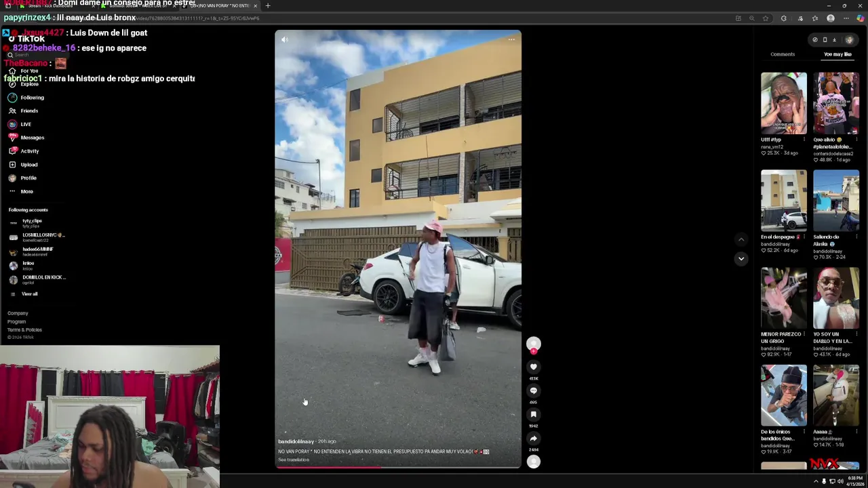Open Terms & Policies footer link
Screen dimensions: 868x488
(24, 329)
